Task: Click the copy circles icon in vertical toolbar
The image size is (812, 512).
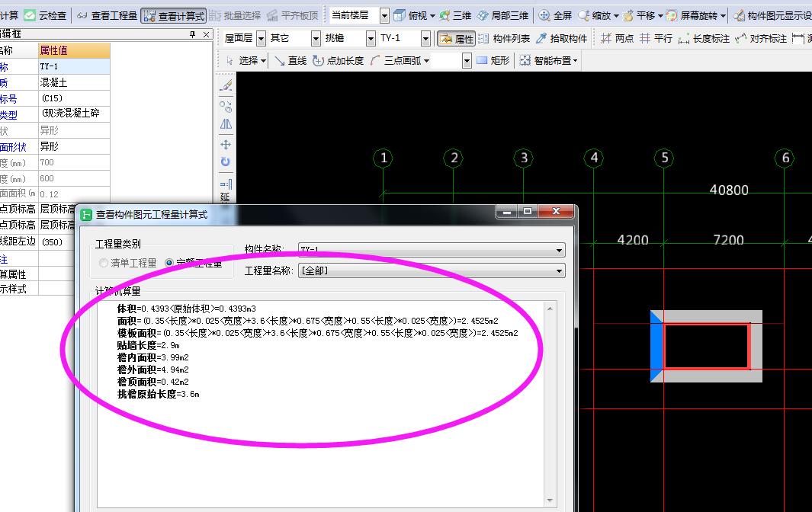Action: pos(226,107)
